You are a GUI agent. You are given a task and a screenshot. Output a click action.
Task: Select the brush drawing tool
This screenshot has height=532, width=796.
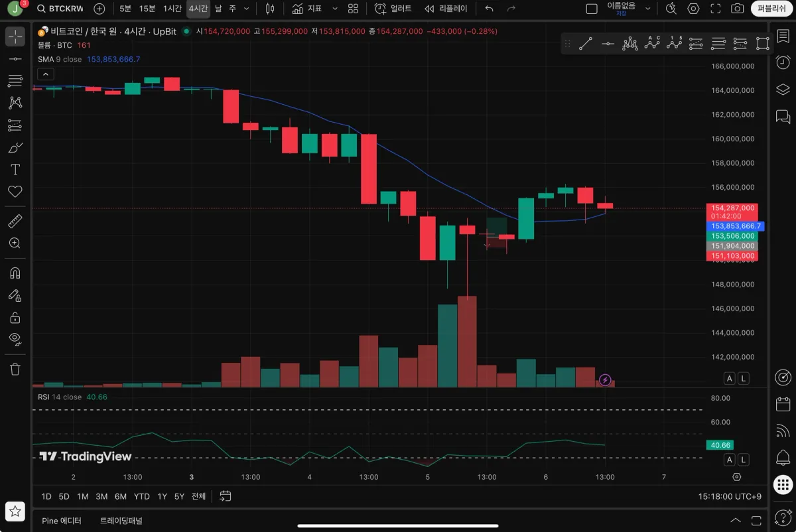(15, 147)
